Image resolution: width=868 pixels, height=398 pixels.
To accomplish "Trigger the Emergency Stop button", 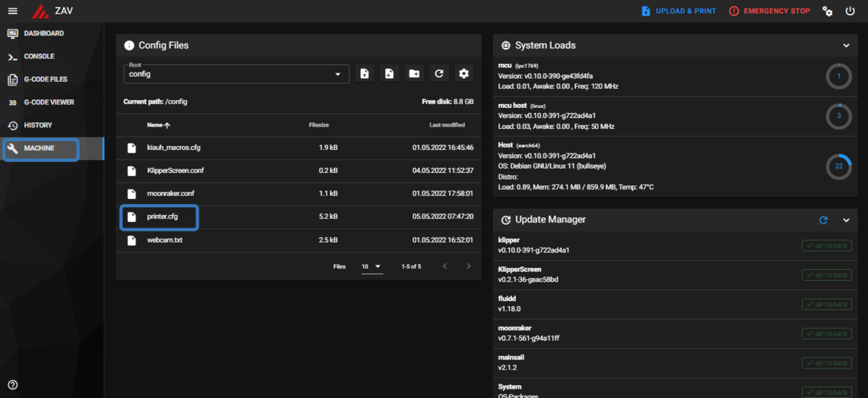I will (769, 11).
